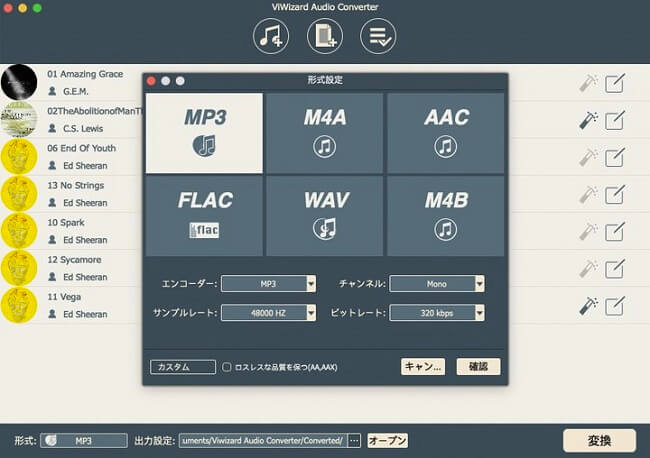Select track title 11 Vega
Image resolution: width=650 pixels, height=458 pixels.
tap(64, 297)
